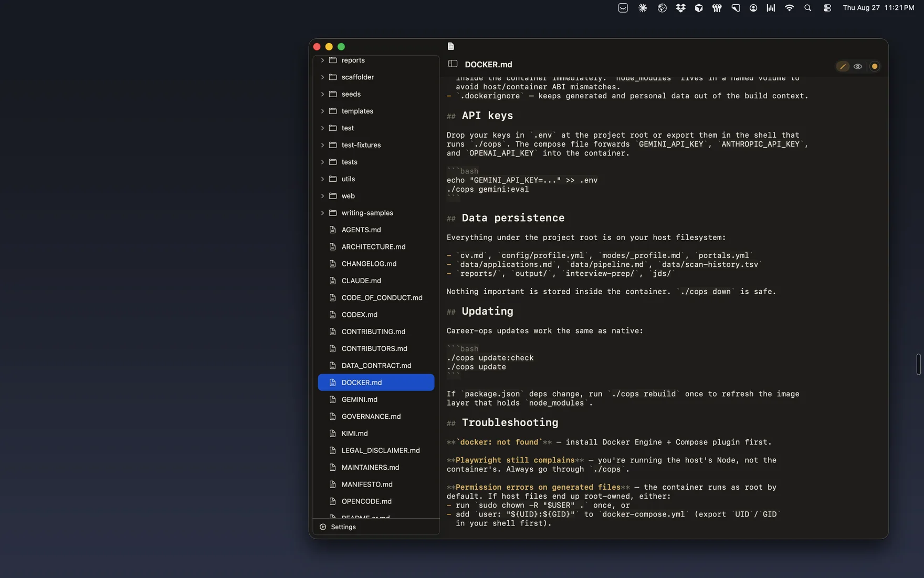This screenshot has height=578, width=924.
Task: Expand the web folder chevron
Action: (x=322, y=196)
